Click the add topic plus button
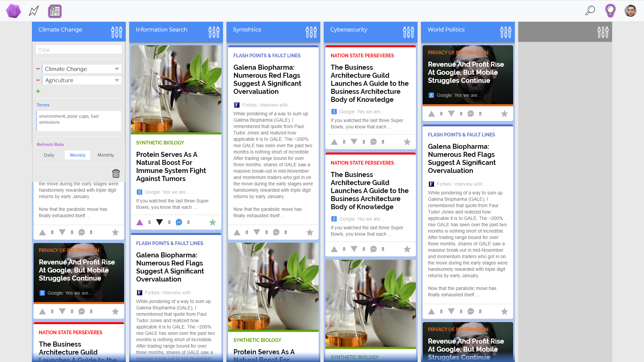The width and height of the screenshot is (644, 362). [x=38, y=91]
